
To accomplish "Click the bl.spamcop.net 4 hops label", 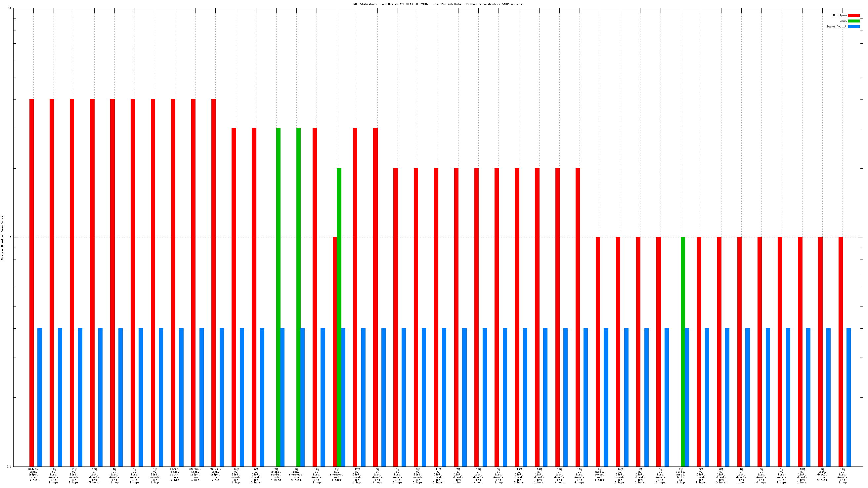I will [x=337, y=474].
